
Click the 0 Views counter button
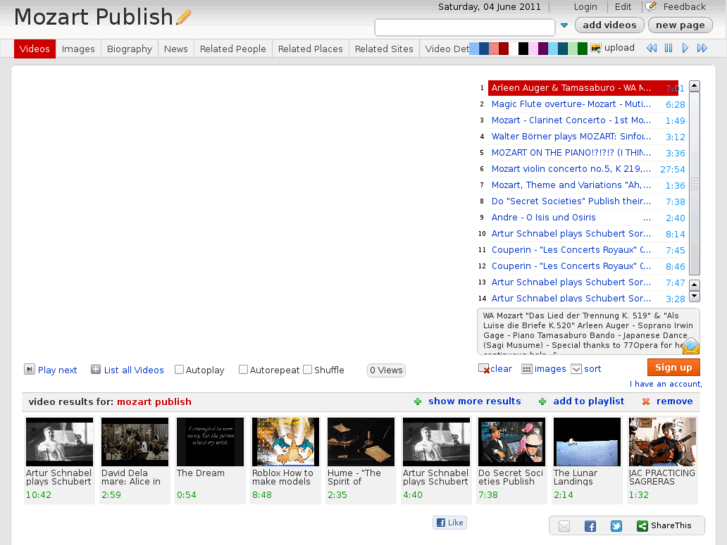point(386,370)
